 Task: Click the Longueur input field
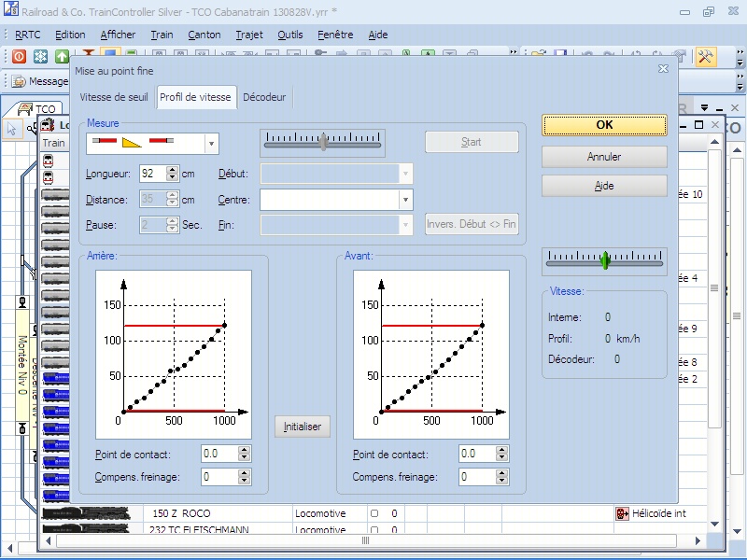pyautogui.click(x=153, y=174)
